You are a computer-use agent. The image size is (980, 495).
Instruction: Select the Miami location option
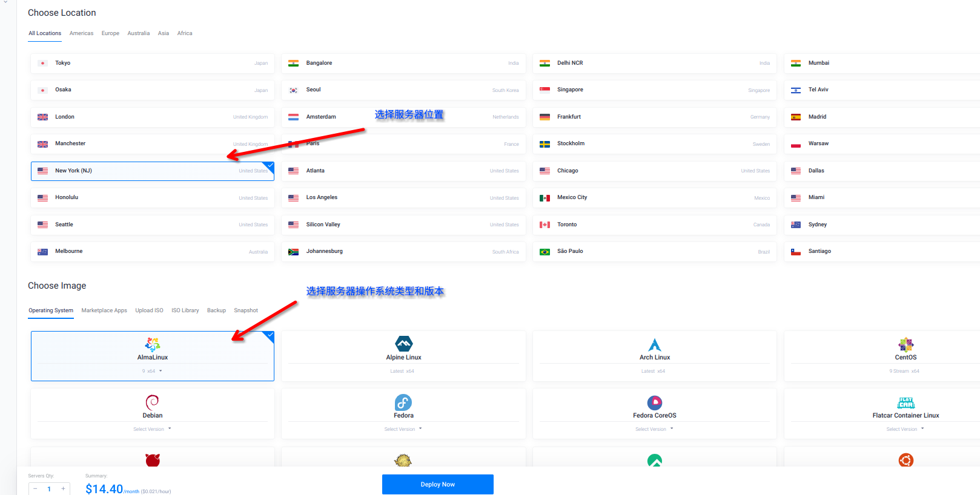[x=882, y=198]
